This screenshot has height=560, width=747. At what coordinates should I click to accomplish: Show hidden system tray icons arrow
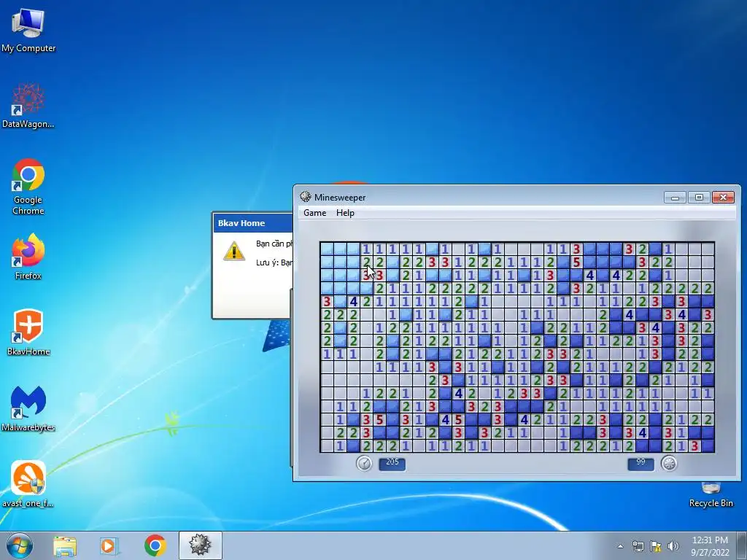[620, 546]
